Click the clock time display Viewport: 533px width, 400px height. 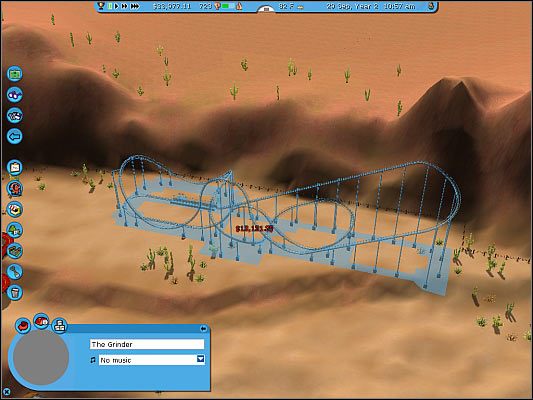399,6
